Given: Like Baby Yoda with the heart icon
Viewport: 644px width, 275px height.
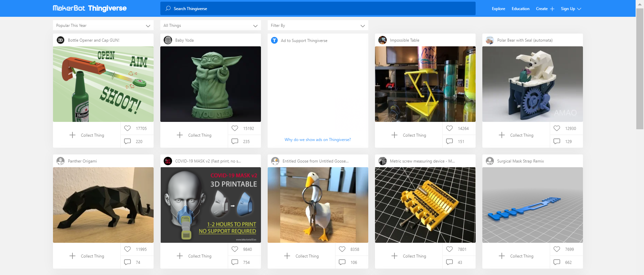Looking at the screenshot, I should (x=235, y=128).
